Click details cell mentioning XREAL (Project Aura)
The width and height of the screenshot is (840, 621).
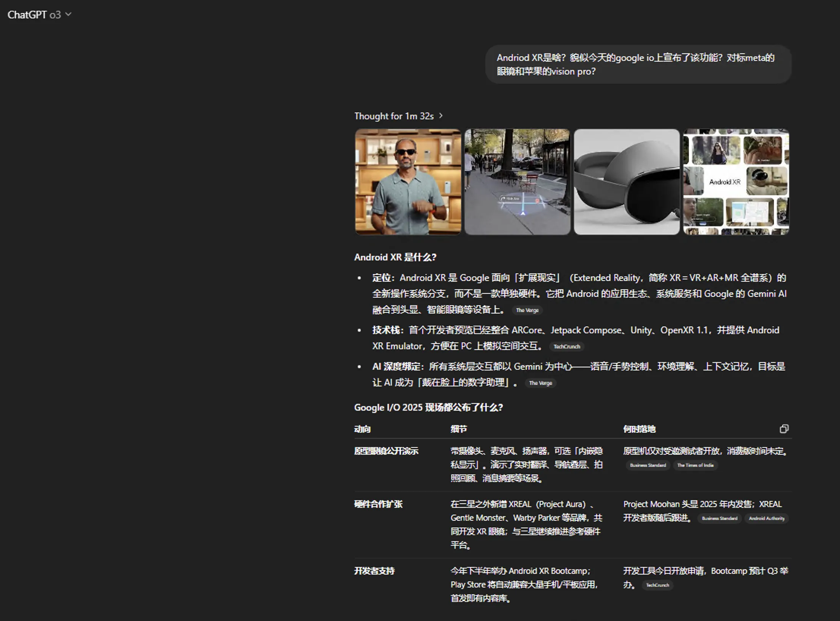(x=527, y=525)
